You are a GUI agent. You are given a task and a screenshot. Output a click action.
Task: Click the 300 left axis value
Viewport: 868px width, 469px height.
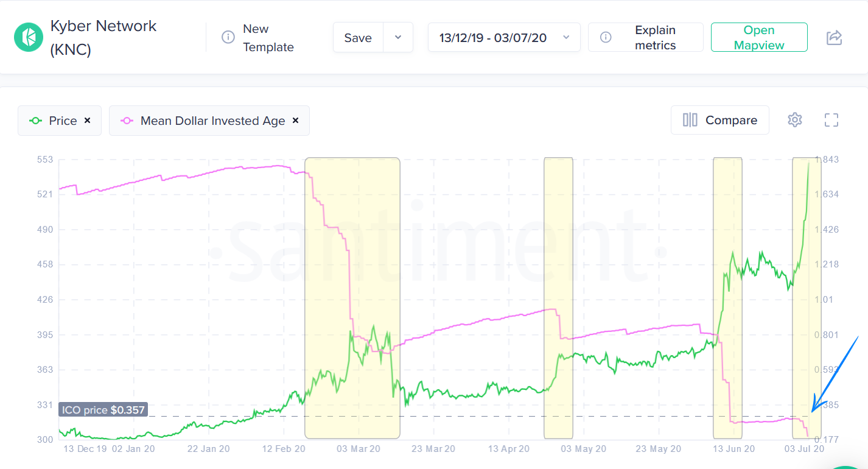[x=46, y=440]
